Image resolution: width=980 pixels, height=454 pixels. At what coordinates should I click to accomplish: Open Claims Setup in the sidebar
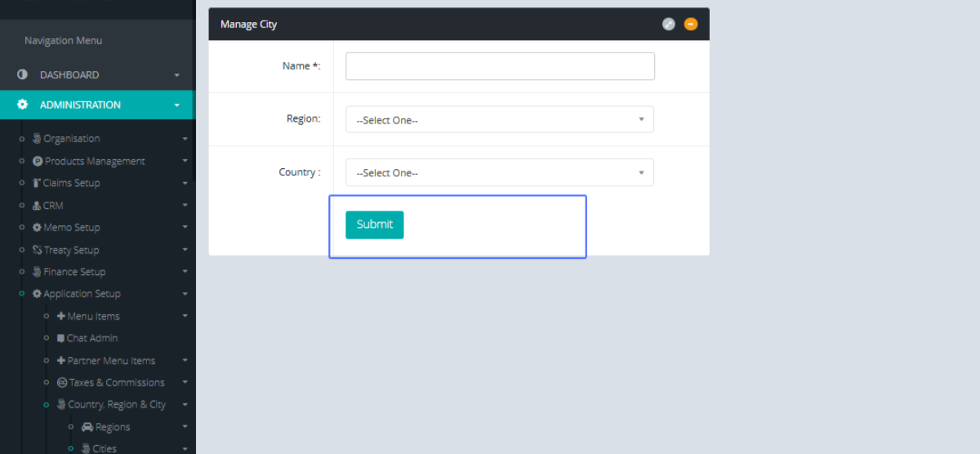[x=71, y=183]
